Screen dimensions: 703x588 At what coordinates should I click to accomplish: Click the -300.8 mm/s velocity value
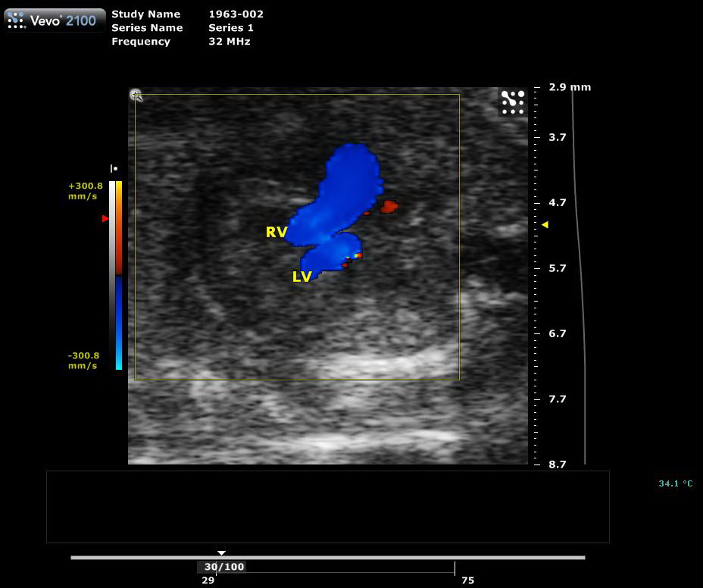point(83,360)
